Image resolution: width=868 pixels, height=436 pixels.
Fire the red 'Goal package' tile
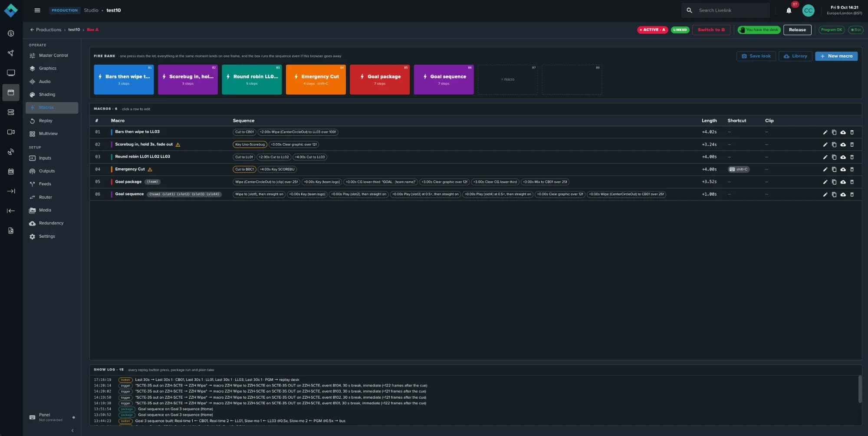click(x=380, y=79)
